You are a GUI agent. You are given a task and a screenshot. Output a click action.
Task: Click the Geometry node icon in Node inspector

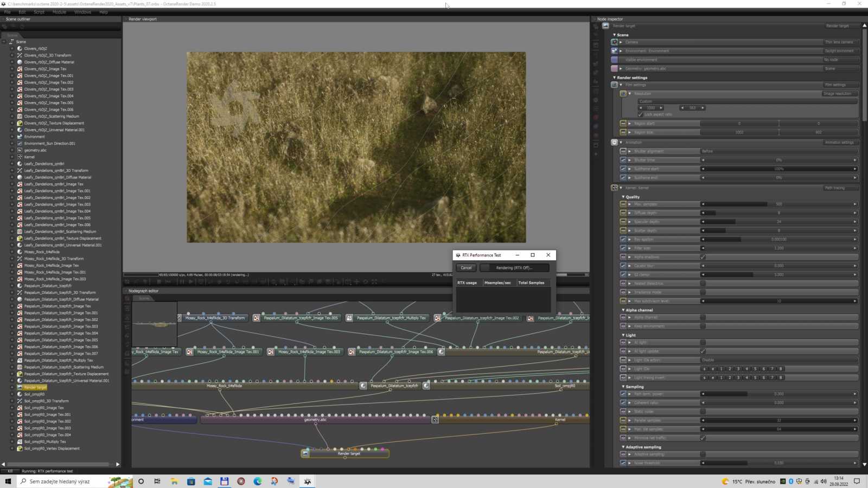[614, 69]
